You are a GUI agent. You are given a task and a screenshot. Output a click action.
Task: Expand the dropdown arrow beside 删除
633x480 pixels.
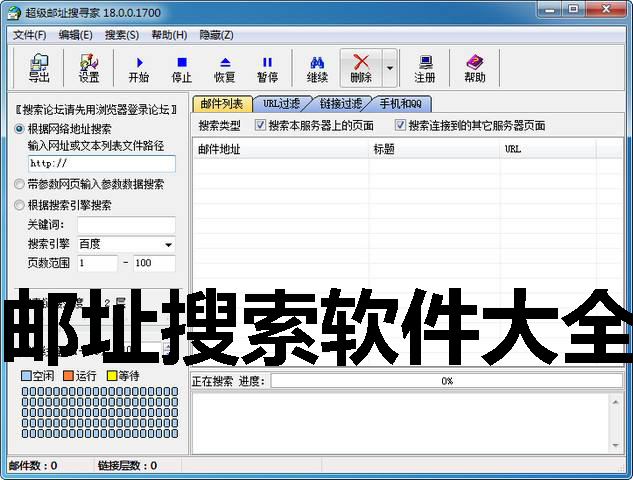coord(390,68)
